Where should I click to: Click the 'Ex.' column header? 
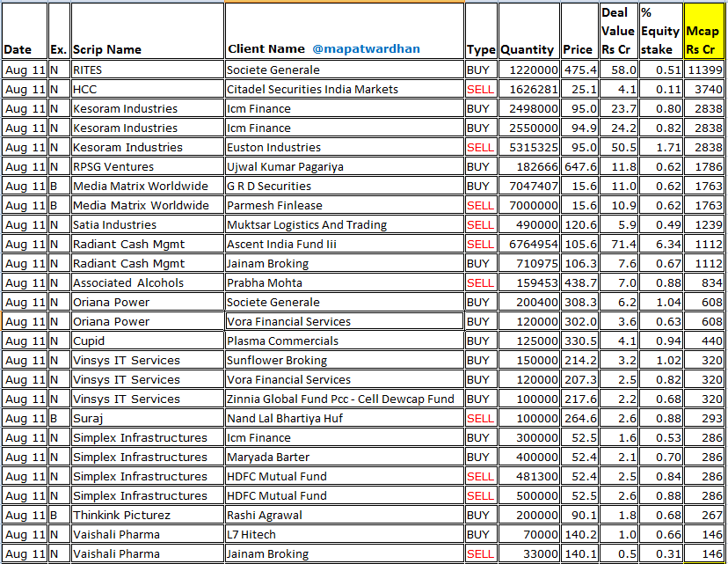(x=59, y=31)
